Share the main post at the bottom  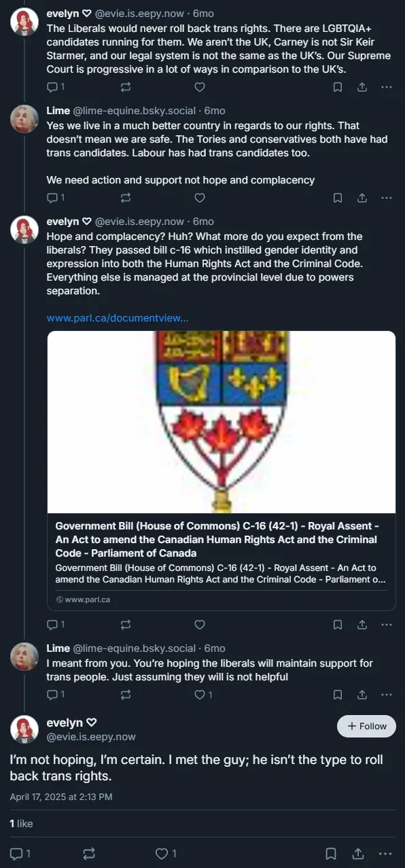(x=357, y=853)
